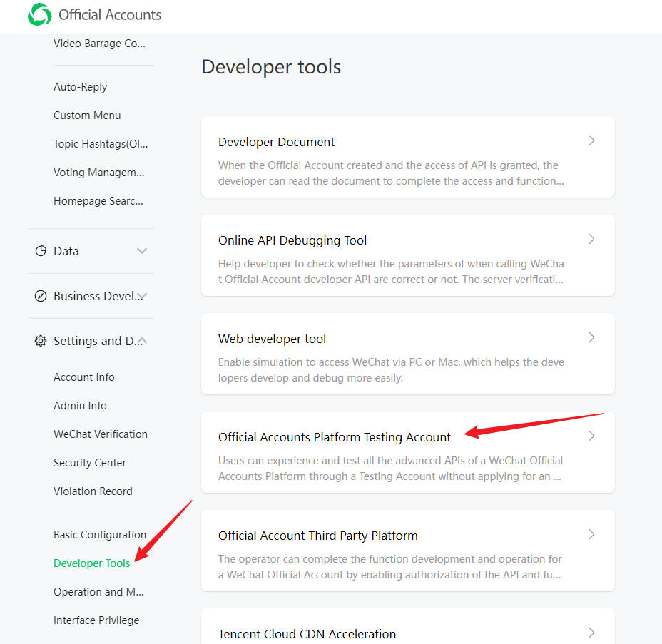Open the Developer Document link

(276, 142)
